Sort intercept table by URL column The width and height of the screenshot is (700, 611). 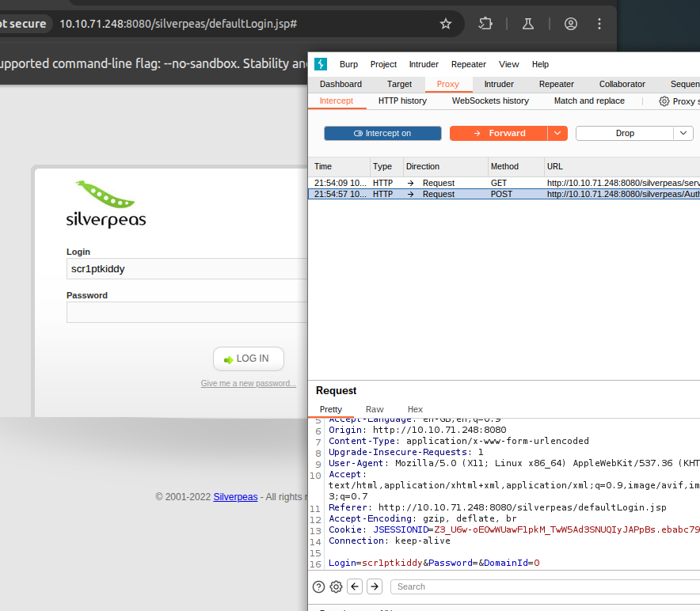622,166
